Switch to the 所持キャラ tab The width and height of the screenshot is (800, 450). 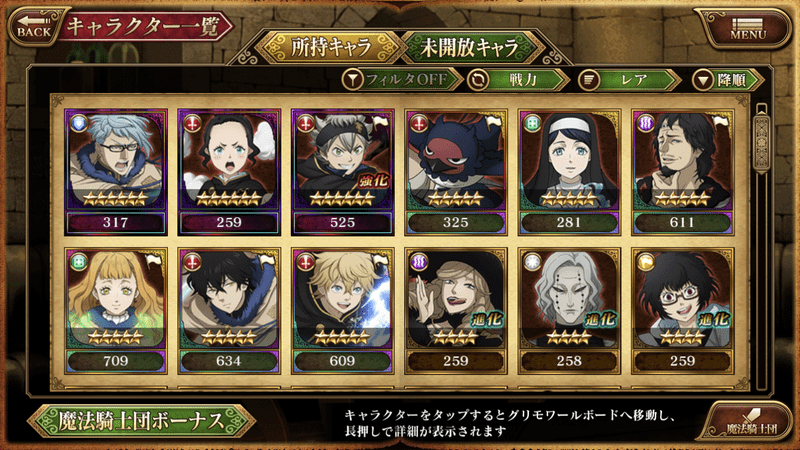click(x=331, y=47)
